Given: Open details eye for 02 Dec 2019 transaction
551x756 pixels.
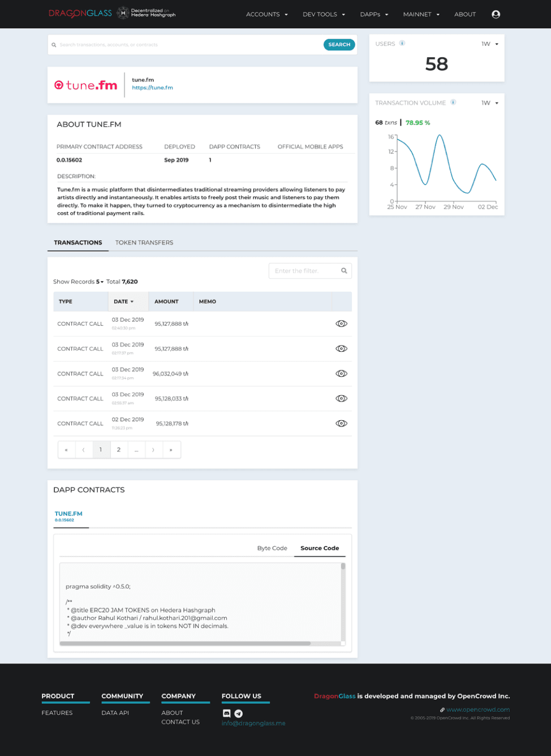Looking at the screenshot, I should 341,423.
